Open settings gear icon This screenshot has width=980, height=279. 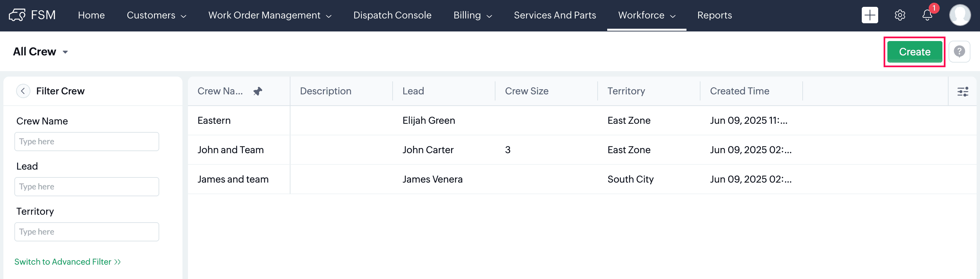point(900,15)
